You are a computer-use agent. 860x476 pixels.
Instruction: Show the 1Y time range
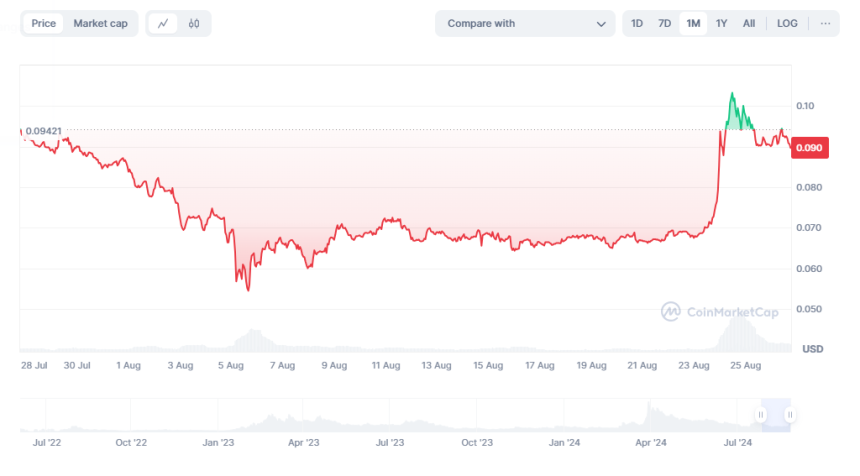coord(721,23)
